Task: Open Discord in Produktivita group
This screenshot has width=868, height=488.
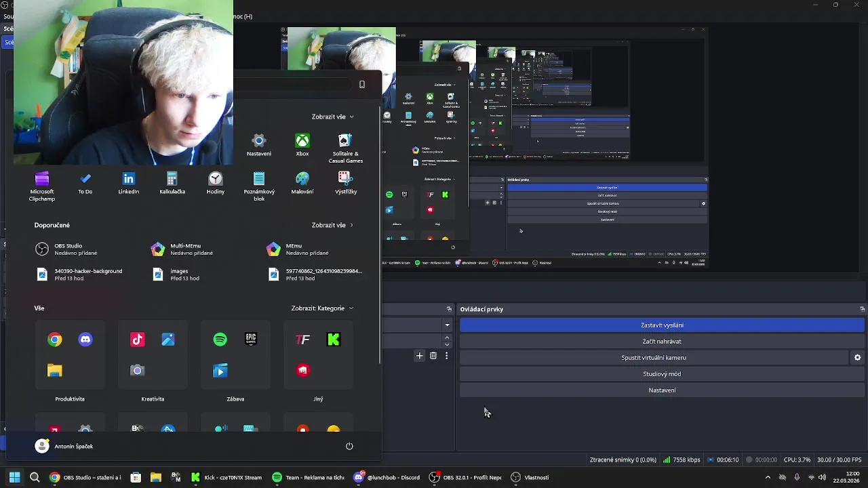Action: (85, 340)
